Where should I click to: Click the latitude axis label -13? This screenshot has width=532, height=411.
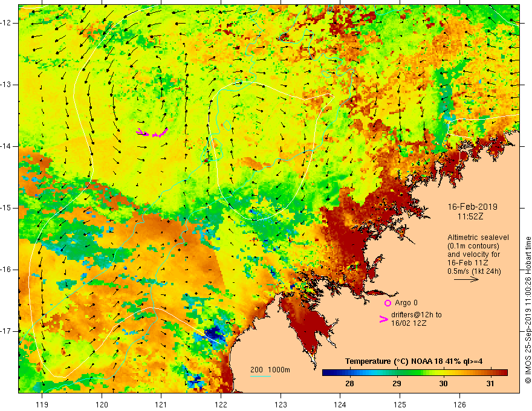click(x=6, y=85)
